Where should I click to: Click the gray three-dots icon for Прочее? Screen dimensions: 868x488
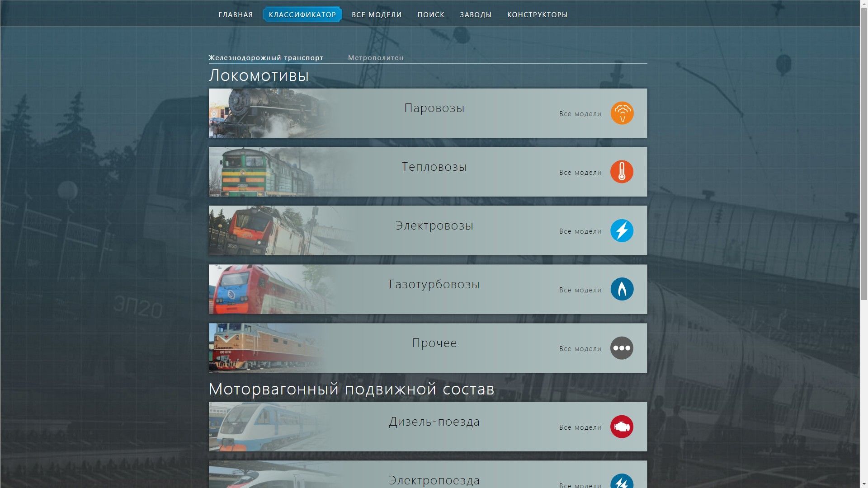point(622,348)
